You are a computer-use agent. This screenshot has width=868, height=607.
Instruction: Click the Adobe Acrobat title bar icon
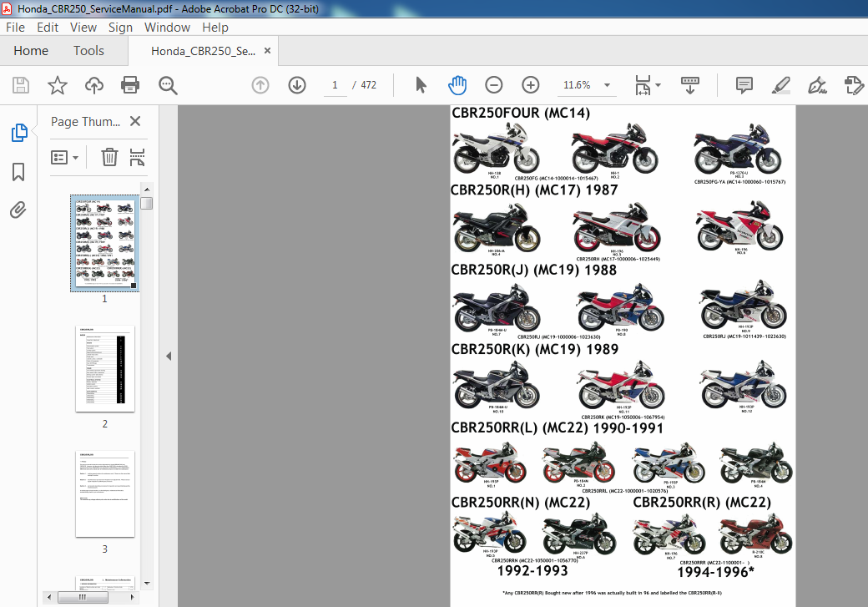point(8,8)
